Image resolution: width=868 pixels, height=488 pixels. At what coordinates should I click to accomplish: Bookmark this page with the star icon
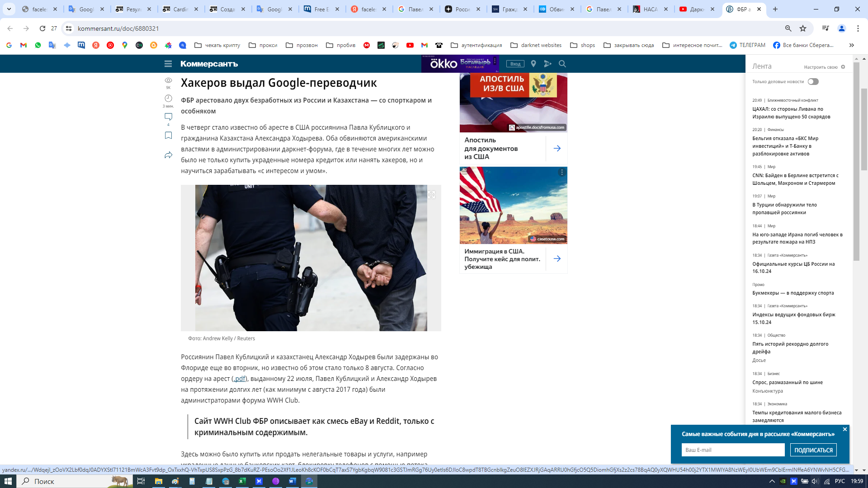803,28
